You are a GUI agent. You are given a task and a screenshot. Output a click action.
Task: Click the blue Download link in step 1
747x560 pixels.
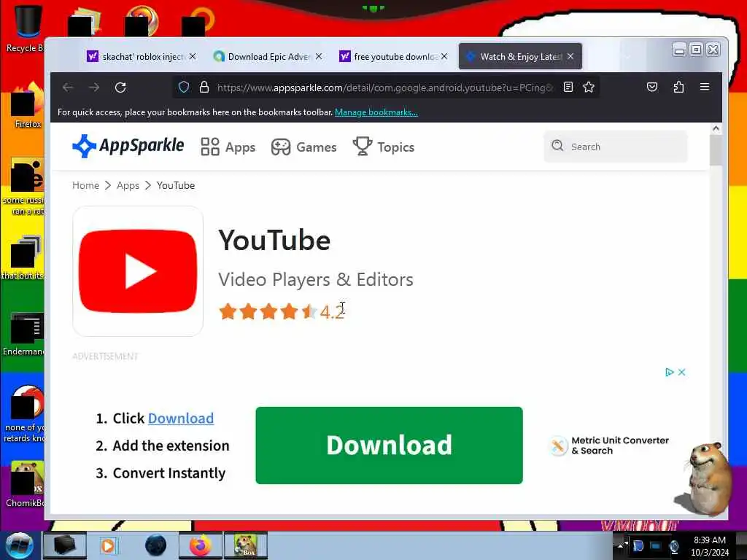(181, 418)
